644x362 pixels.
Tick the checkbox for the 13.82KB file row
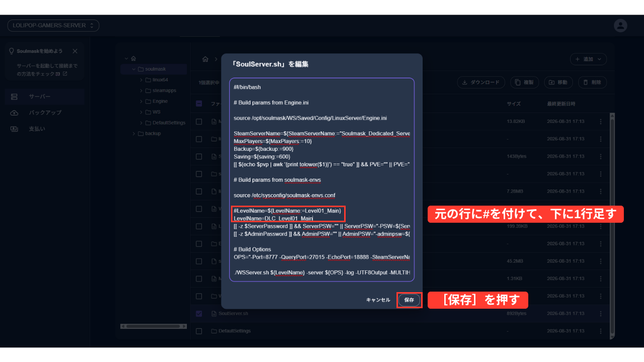click(199, 122)
